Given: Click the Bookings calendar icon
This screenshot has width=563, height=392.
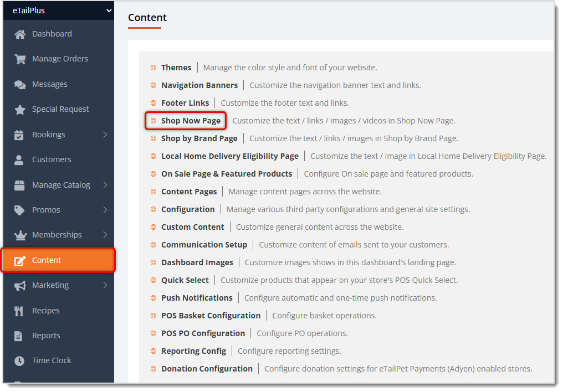Looking at the screenshot, I should tap(19, 135).
